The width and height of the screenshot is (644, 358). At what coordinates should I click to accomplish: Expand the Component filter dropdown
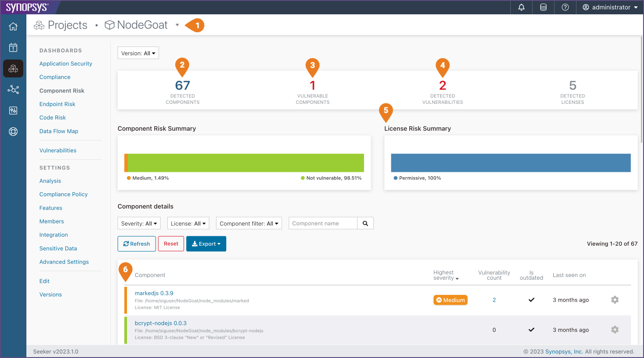pyautogui.click(x=249, y=223)
